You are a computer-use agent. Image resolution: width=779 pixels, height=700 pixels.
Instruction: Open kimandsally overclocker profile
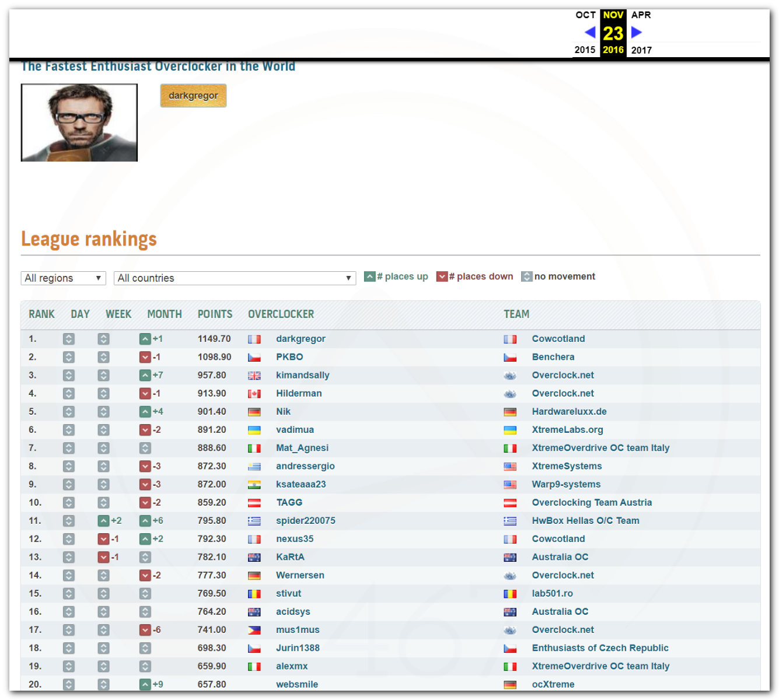pos(303,375)
